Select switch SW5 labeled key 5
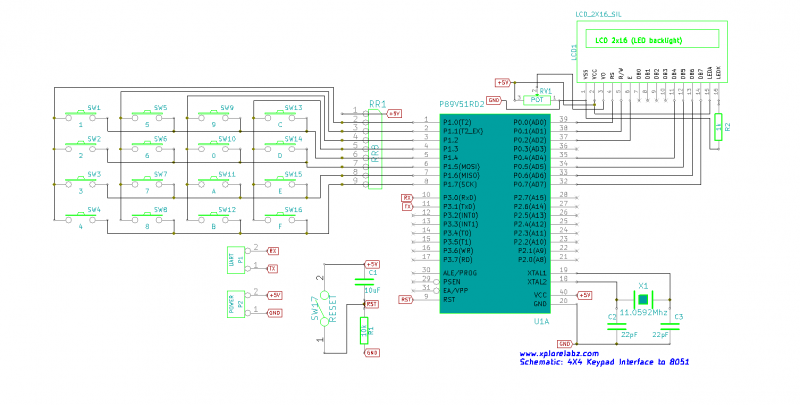Image resolution: width=800 pixels, height=405 pixels. pos(147,117)
